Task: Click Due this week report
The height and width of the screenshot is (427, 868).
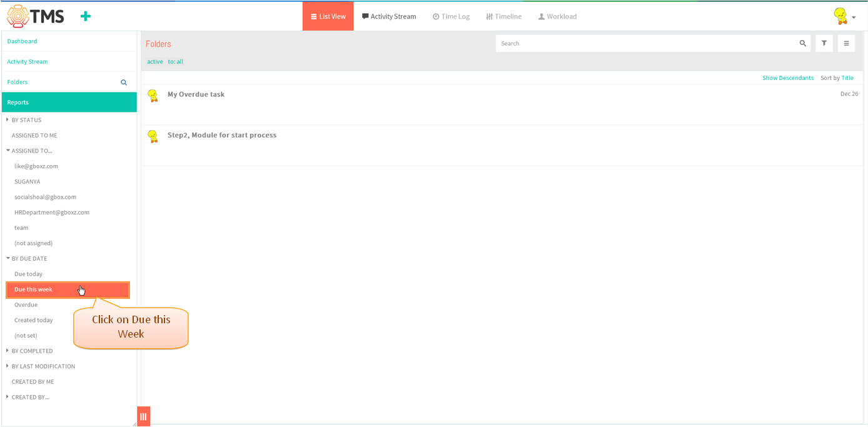Action: [68, 289]
